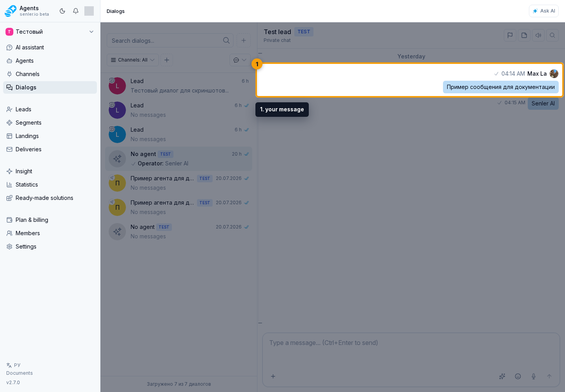
Task: Create new dialog with plus button
Action: pos(244,40)
